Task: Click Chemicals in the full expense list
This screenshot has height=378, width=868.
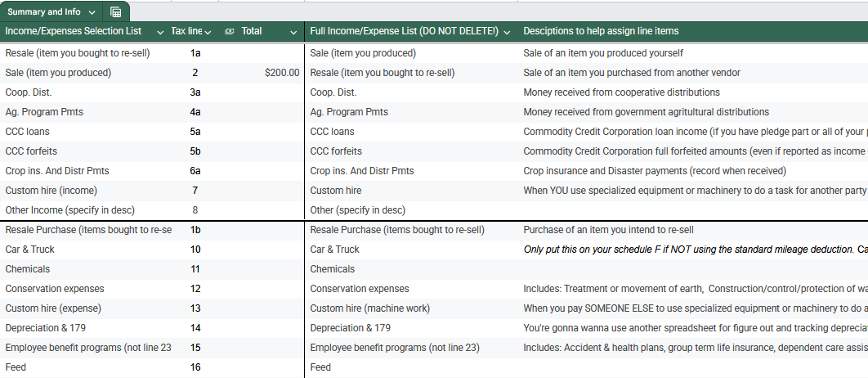Action: coord(333,269)
